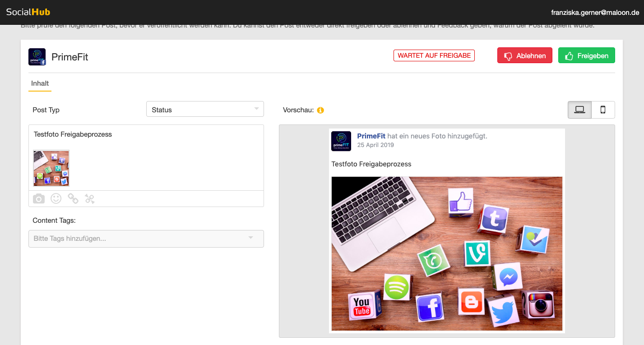Click the PrimeFit name link in preview
644x345 pixels.
[x=371, y=136]
